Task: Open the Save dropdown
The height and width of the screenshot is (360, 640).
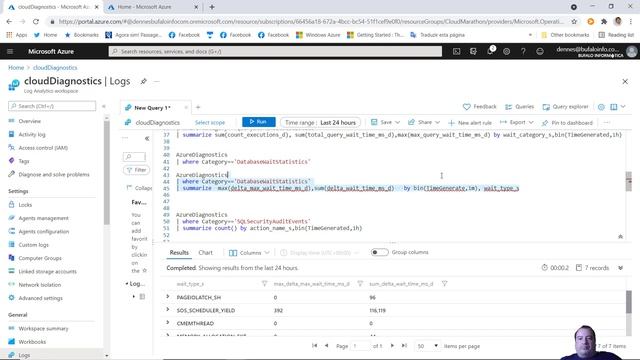Action: coord(386,122)
